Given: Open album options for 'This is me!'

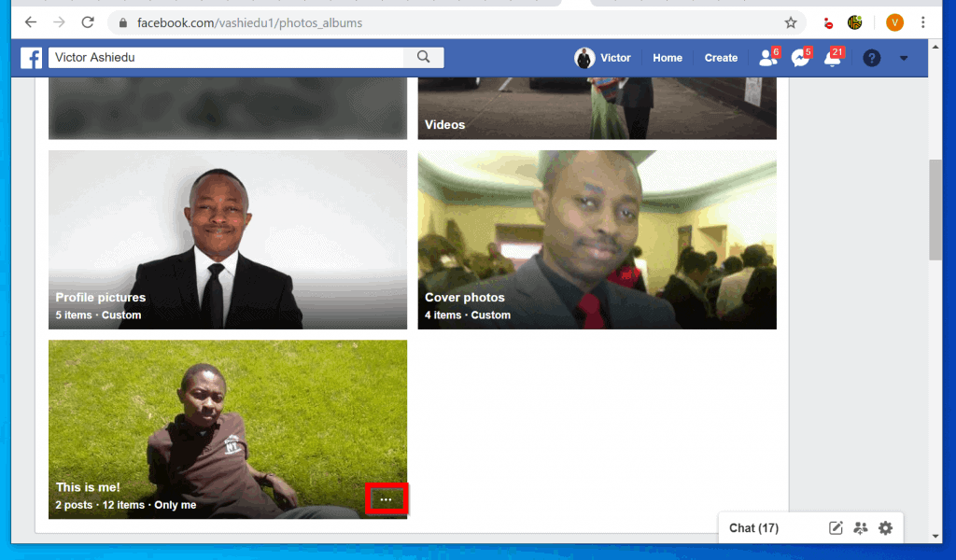Looking at the screenshot, I should click(x=386, y=499).
